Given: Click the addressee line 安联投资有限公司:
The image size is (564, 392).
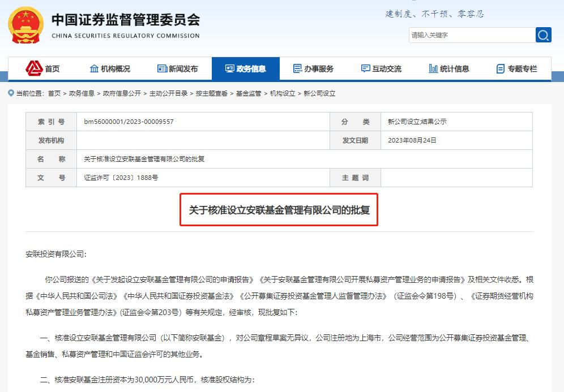Looking at the screenshot, I should pyautogui.click(x=56, y=254).
